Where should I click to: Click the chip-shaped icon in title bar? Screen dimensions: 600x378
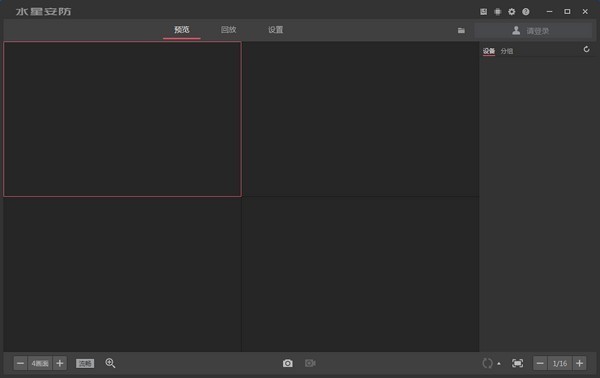point(497,11)
